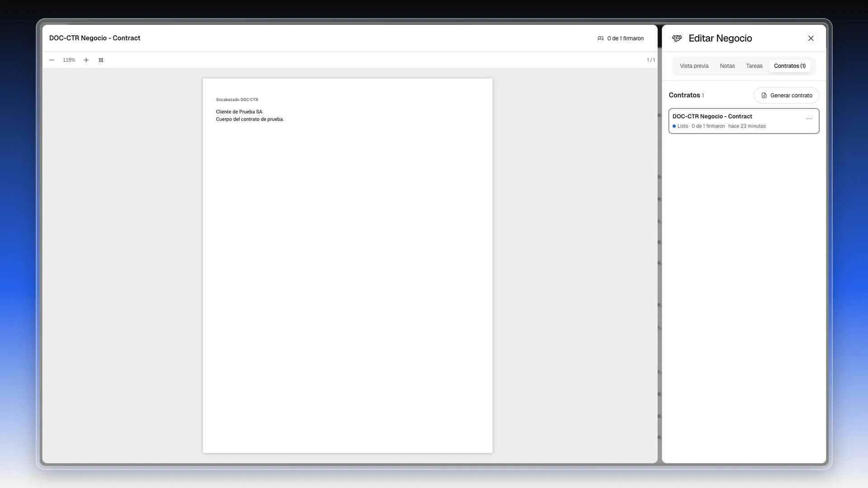
Task: Click the Editar Negocio panel title
Action: 720,38
